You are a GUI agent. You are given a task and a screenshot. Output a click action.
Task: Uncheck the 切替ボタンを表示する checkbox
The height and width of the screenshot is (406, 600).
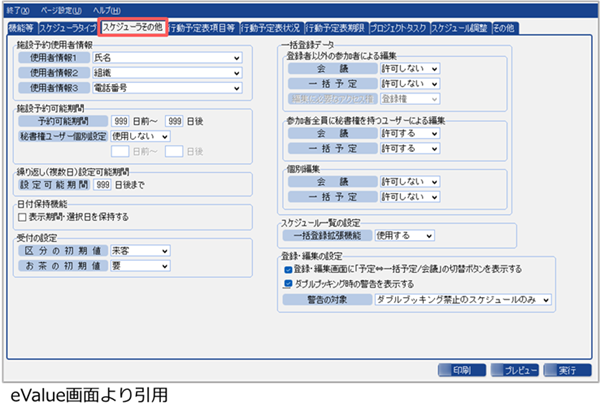(287, 269)
